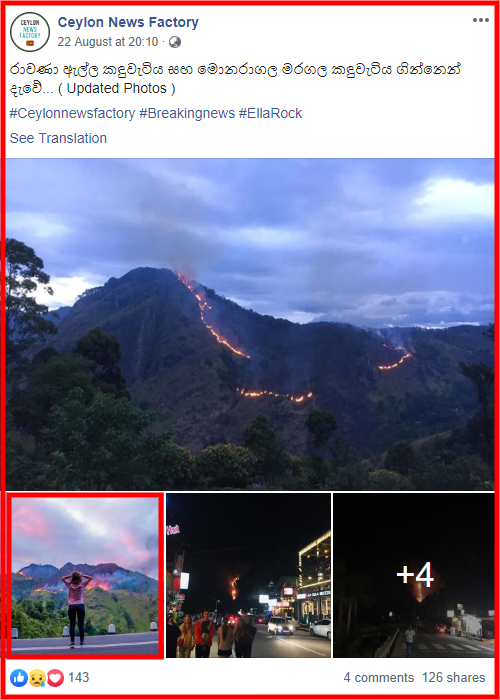Open the three-dot post options menu
The height and width of the screenshot is (700, 500).
[x=481, y=21]
